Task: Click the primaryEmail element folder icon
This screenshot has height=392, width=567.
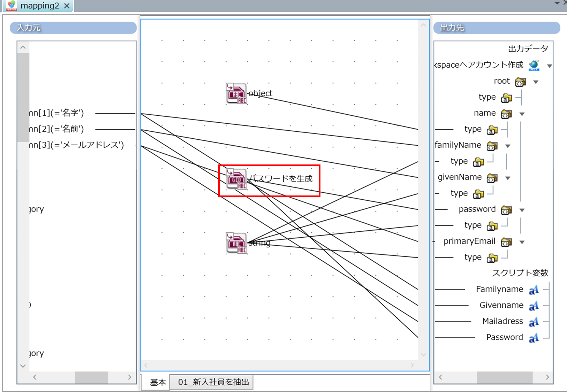Action: pos(506,242)
